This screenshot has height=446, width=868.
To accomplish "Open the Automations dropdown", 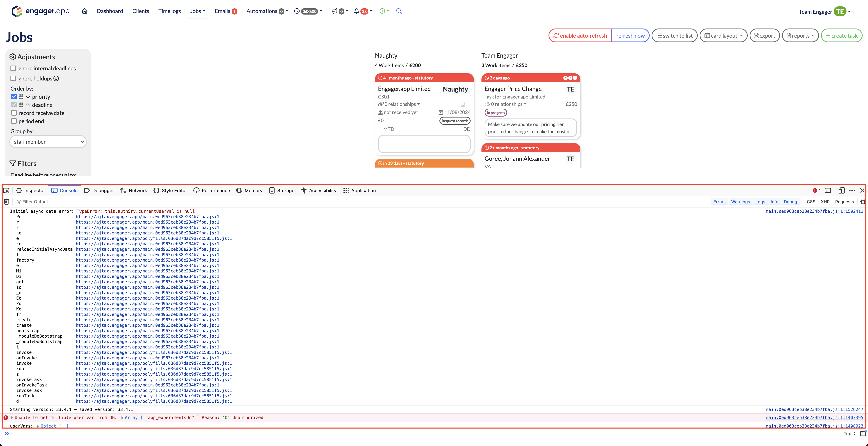I will 267,11.
